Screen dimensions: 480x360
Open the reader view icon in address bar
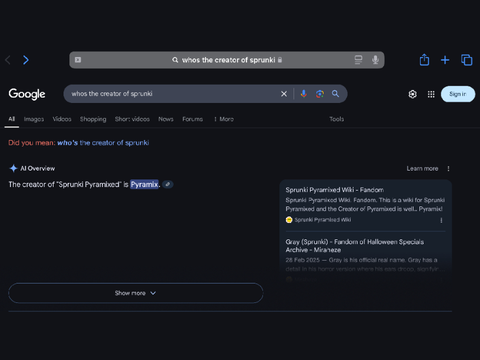[358, 60]
